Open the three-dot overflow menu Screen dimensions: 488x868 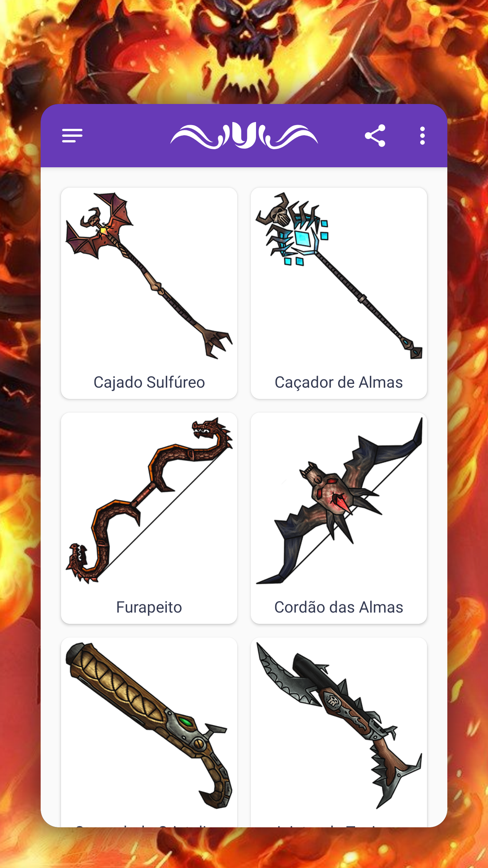point(422,136)
